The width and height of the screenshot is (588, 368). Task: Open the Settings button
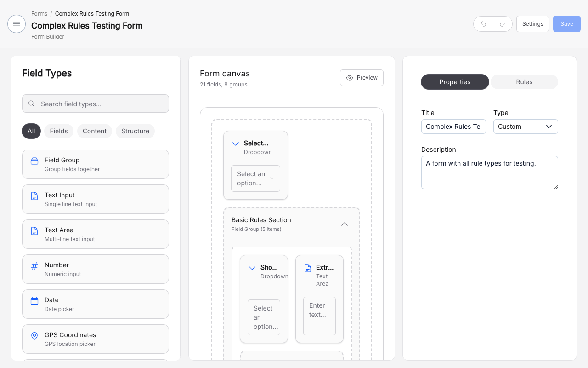pos(532,24)
